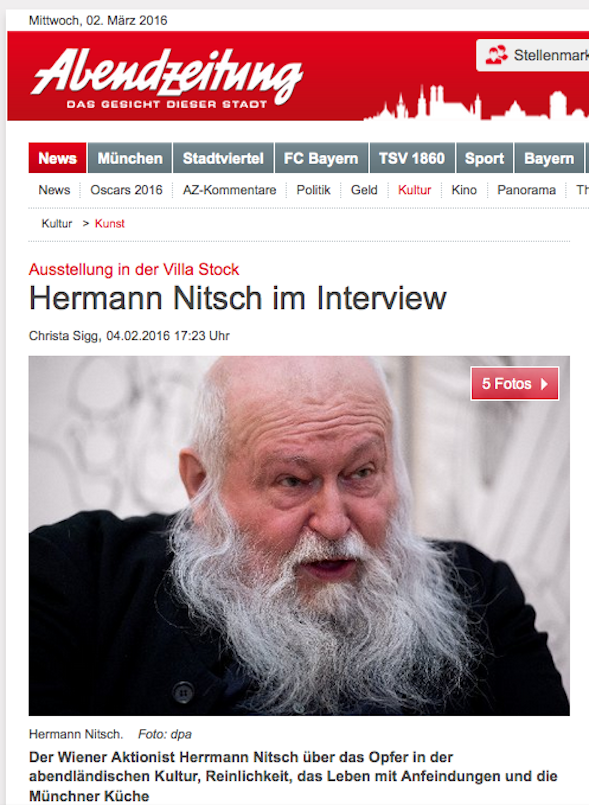This screenshot has width=589, height=805.
Task: Click the Kultur breadcrumb link
Action: point(57,224)
